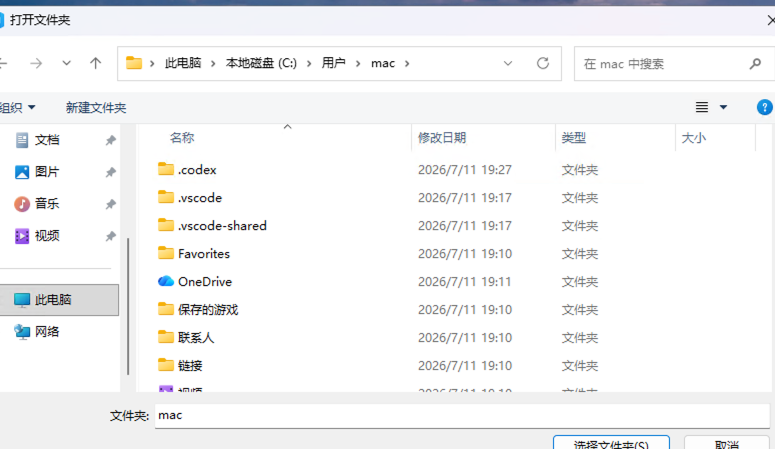Open recent locations dropdown arrow
The width and height of the screenshot is (775, 449).
click(66, 63)
